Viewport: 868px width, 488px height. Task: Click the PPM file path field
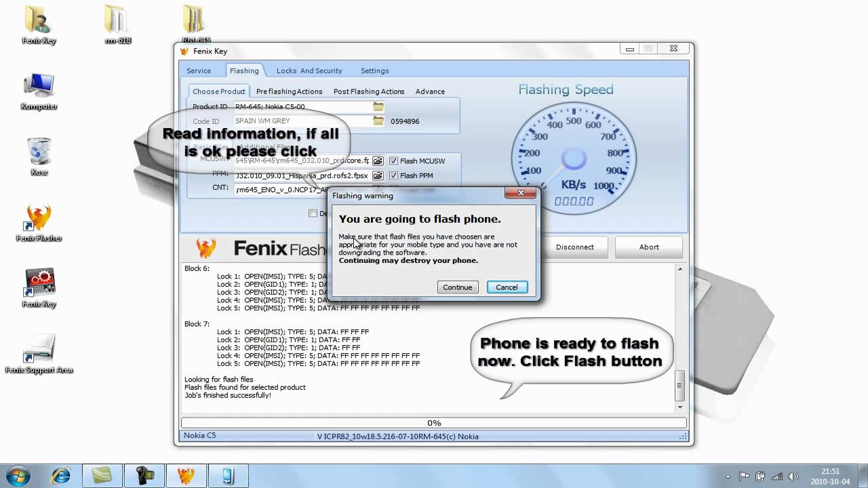click(x=302, y=176)
